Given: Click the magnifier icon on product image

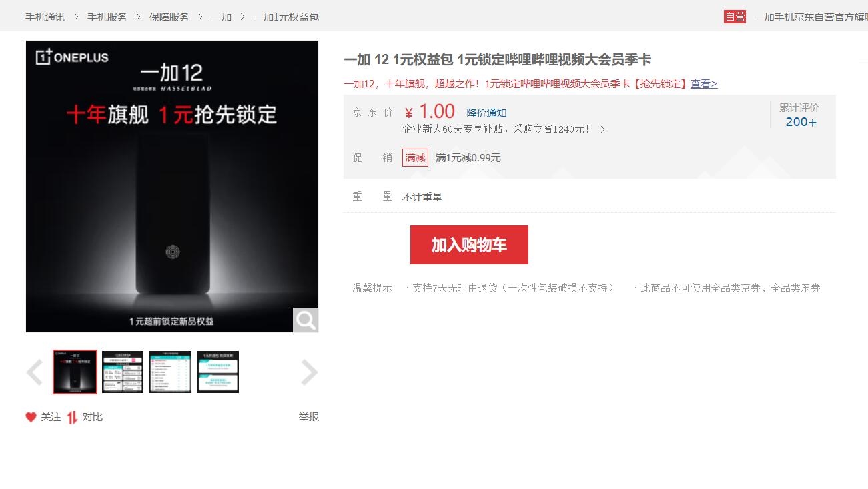Looking at the screenshot, I should point(306,320).
